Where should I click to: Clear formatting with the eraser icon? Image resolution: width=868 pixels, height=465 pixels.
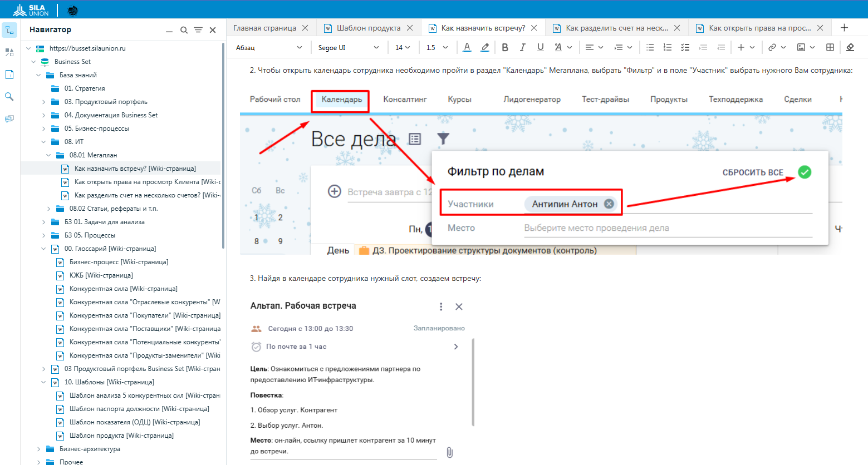[850, 48]
